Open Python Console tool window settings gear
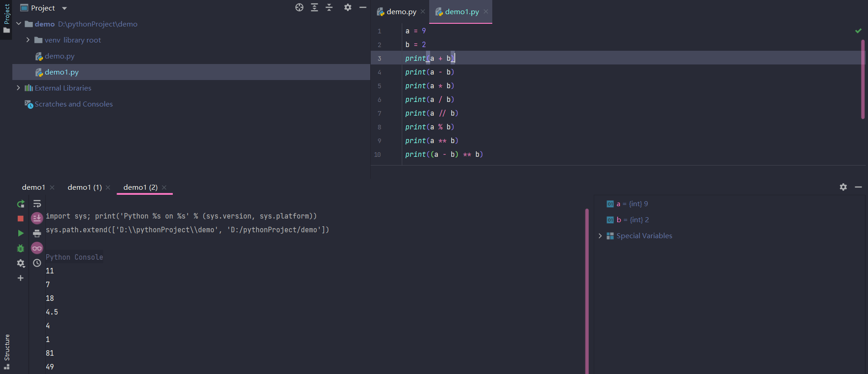Screen dimensions: 868x374 click(843, 187)
